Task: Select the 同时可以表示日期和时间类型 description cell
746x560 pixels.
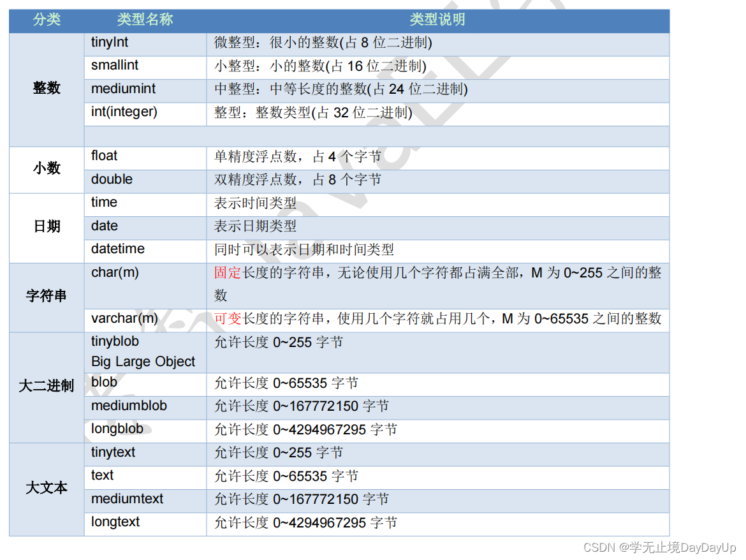Action: [x=437, y=251]
